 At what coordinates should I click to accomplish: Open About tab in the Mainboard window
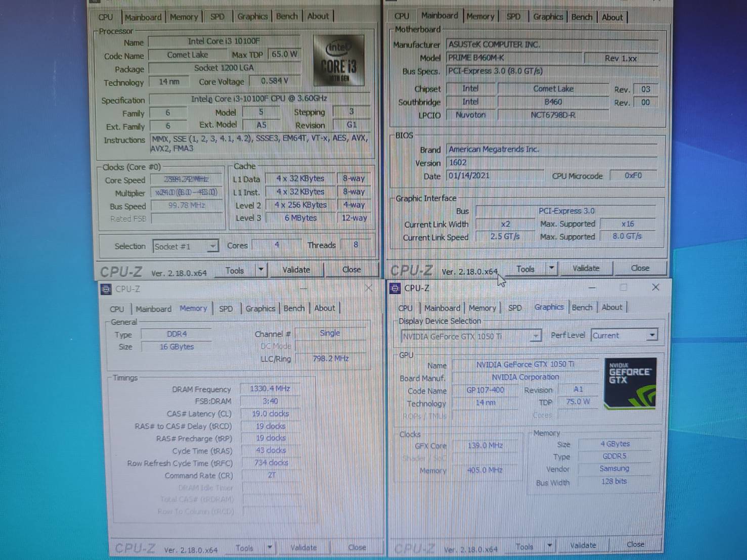pos(612,17)
